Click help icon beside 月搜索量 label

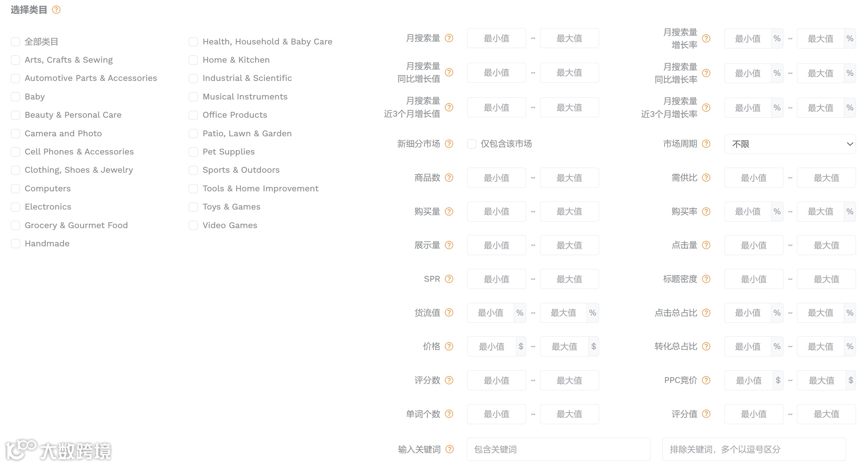coord(449,38)
